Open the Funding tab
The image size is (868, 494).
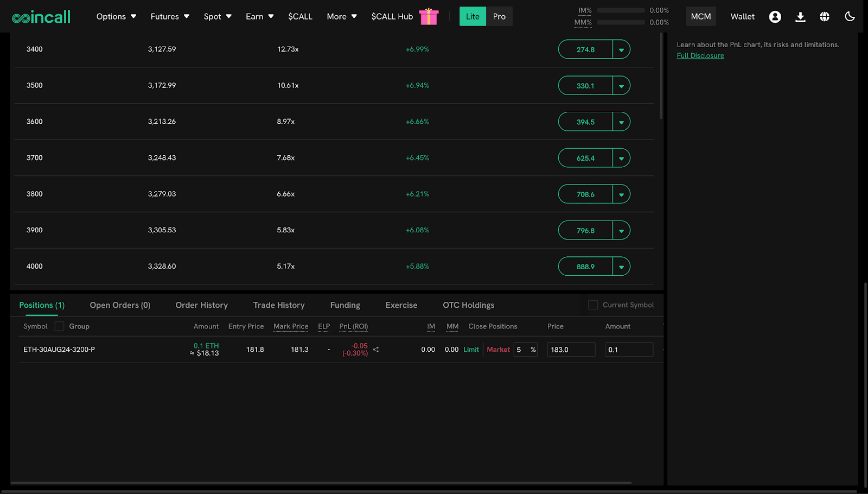point(344,305)
